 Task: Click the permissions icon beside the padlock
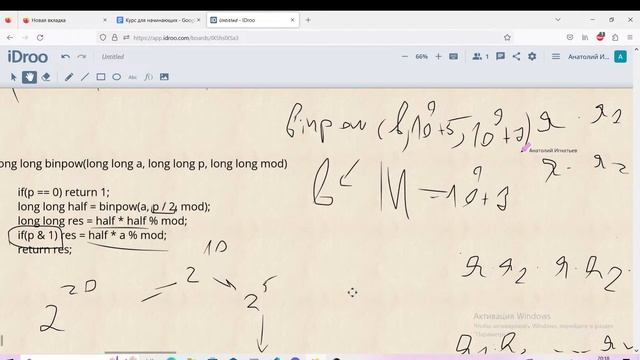click(x=126, y=38)
